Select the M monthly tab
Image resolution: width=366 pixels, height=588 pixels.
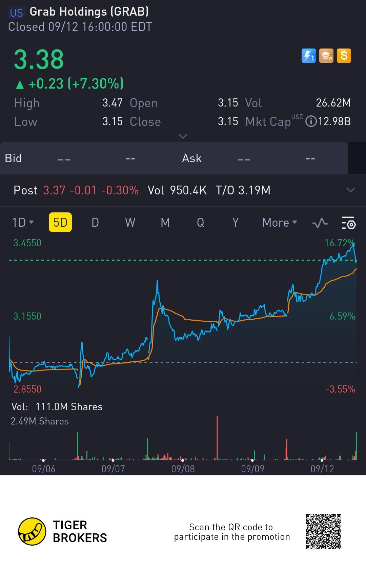point(165,223)
